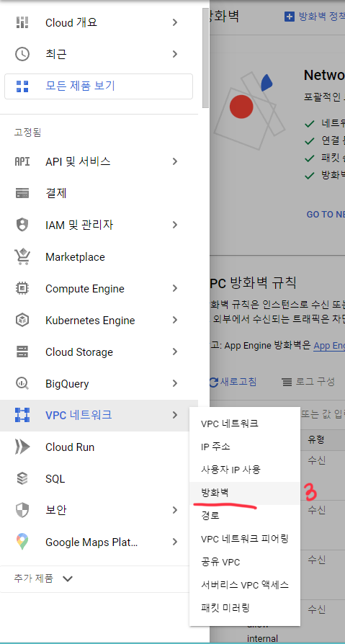The width and height of the screenshot is (345, 644).
Task: Expand API 및 서비스 chevron
Action: [x=175, y=161]
